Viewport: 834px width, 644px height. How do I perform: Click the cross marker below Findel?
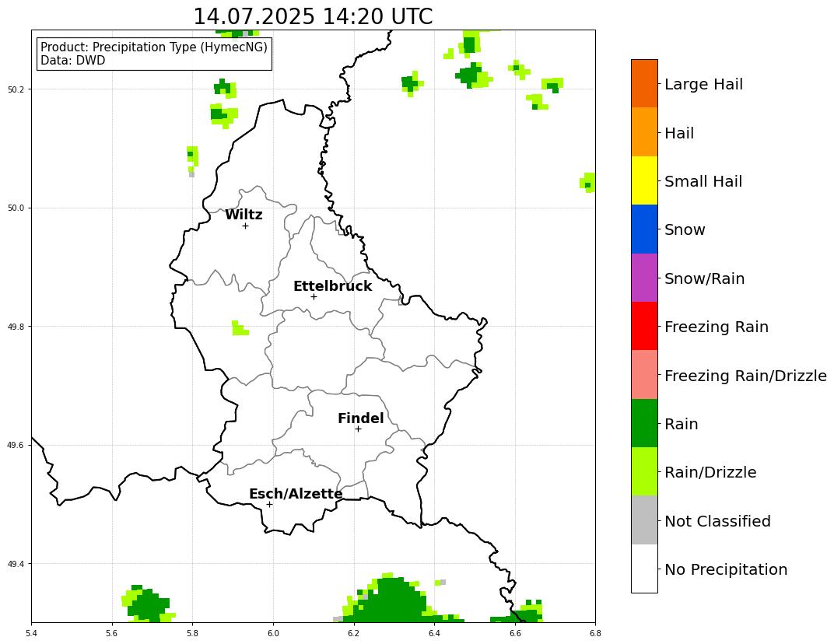pyautogui.click(x=358, y=429)
